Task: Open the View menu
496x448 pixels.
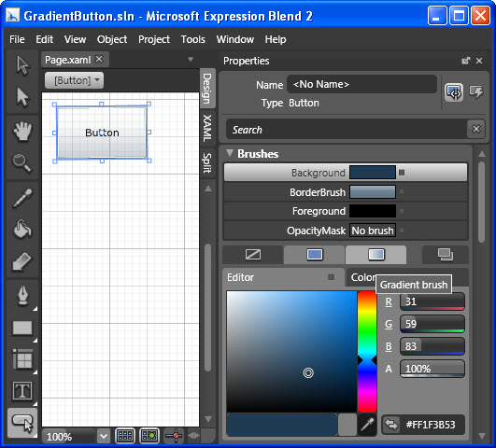Action: point(75,39)
